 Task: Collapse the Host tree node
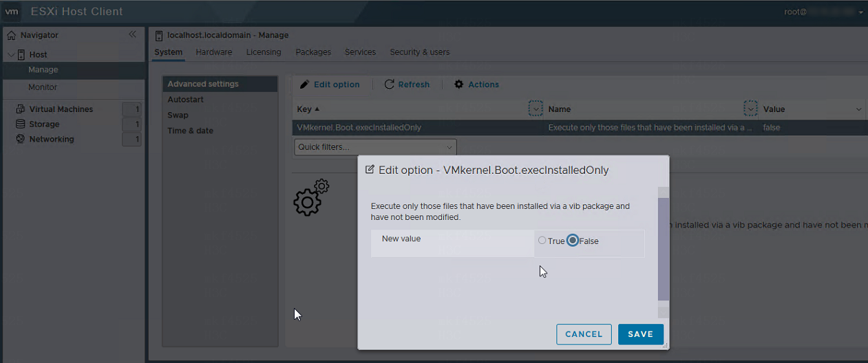[x=11, y=54]
